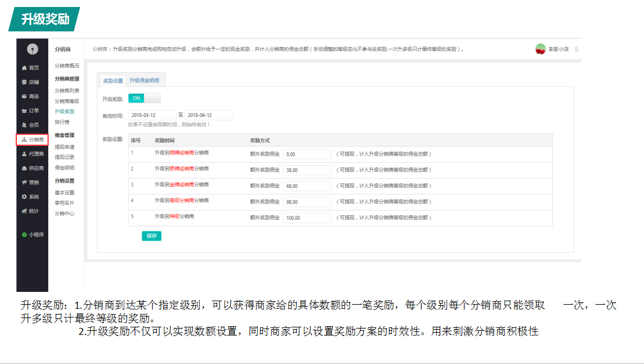
Task: Open the 营销 marketing megaphone icon
Action: click(24, 183)
